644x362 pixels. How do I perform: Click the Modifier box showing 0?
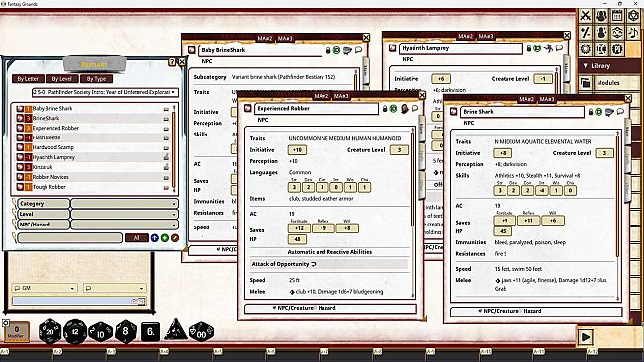click(x=17, y=331)
